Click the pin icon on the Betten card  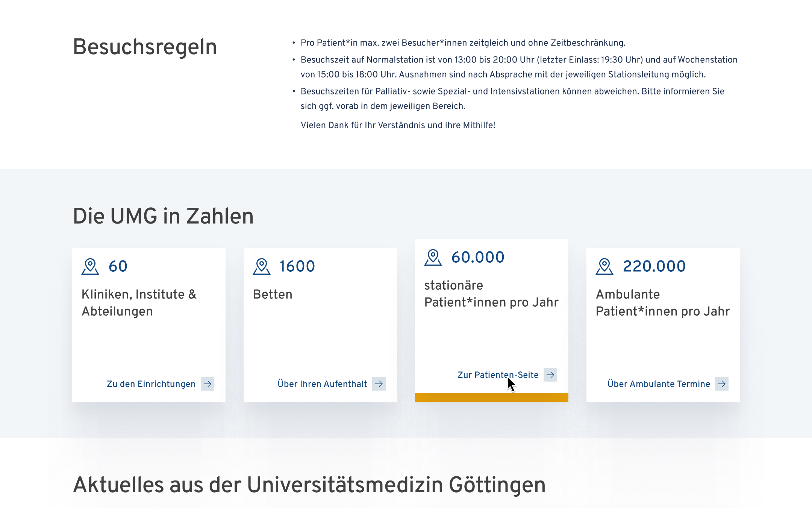pos(262,266)
